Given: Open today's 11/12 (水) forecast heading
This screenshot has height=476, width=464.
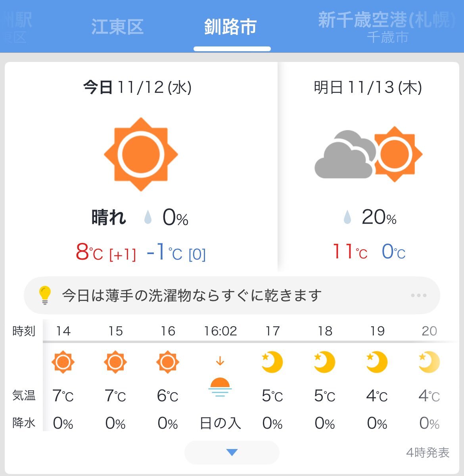Looking at the screenshot, I should point(137,87).
